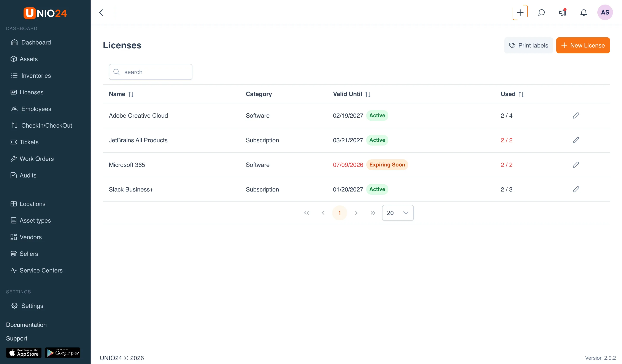Open rows per page dropdown showing 20
Viewport: 622px width, 364px height.
coord(398,213)
